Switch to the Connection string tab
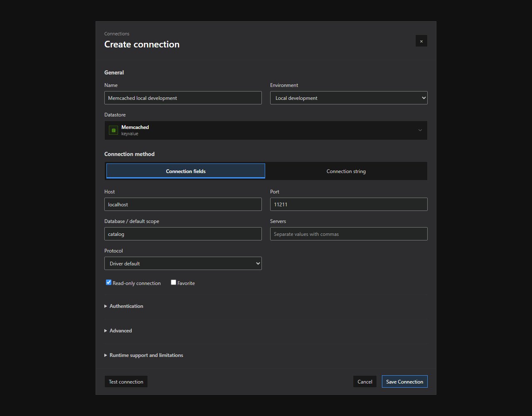Screen dimensions: 532x416 click(x=346, y=171)
